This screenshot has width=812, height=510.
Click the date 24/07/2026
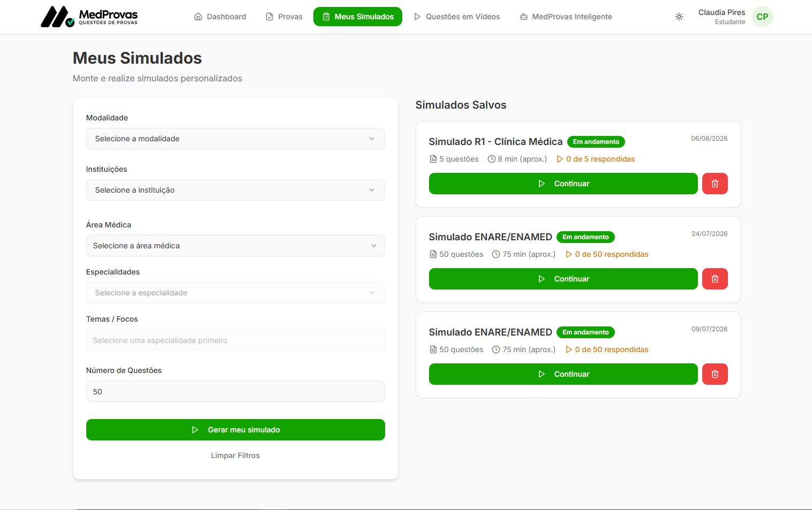click(x=709, y=234)
